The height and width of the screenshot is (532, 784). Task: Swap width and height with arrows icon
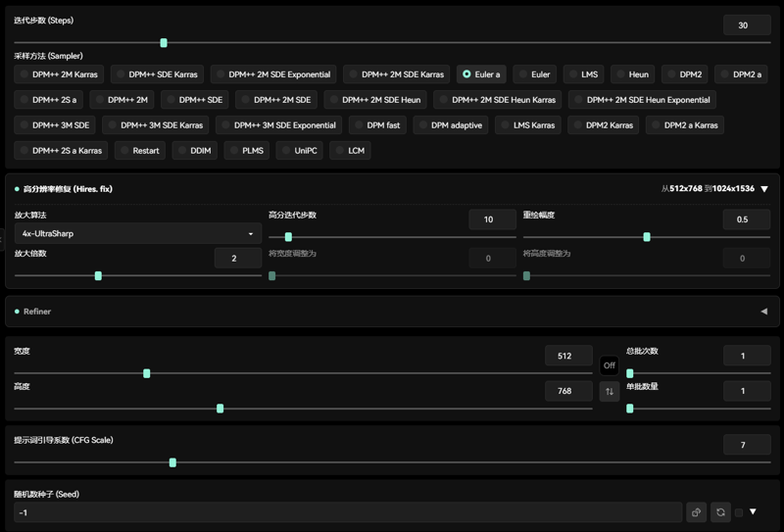click(609, 391)
